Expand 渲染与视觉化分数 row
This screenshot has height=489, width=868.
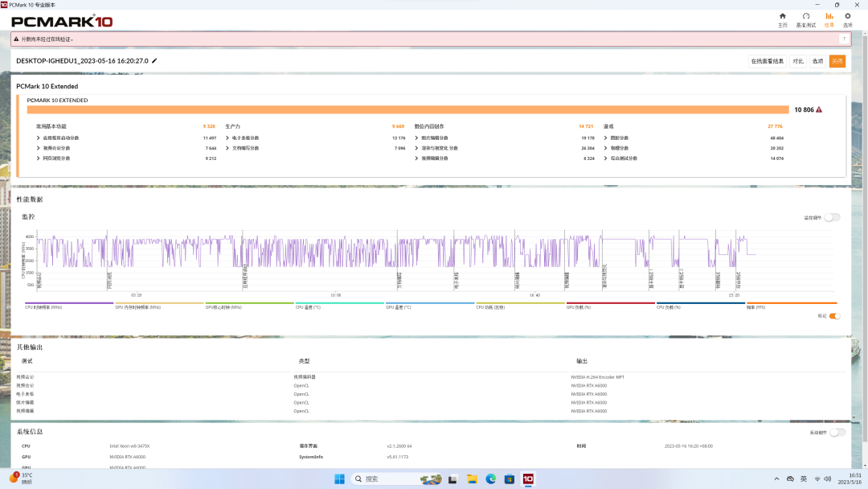(417, 149)
